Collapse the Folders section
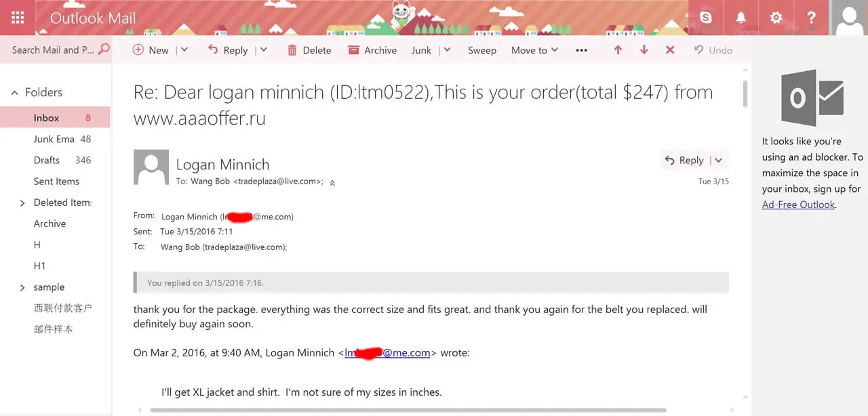This screenshot has width=868, height=416. 15,93
